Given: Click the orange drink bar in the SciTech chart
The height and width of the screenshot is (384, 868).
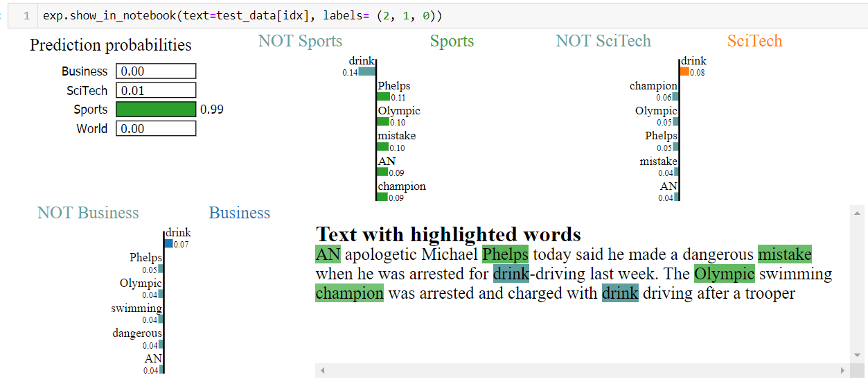Looking at the screenshot, I should click(x=684, y=71).
